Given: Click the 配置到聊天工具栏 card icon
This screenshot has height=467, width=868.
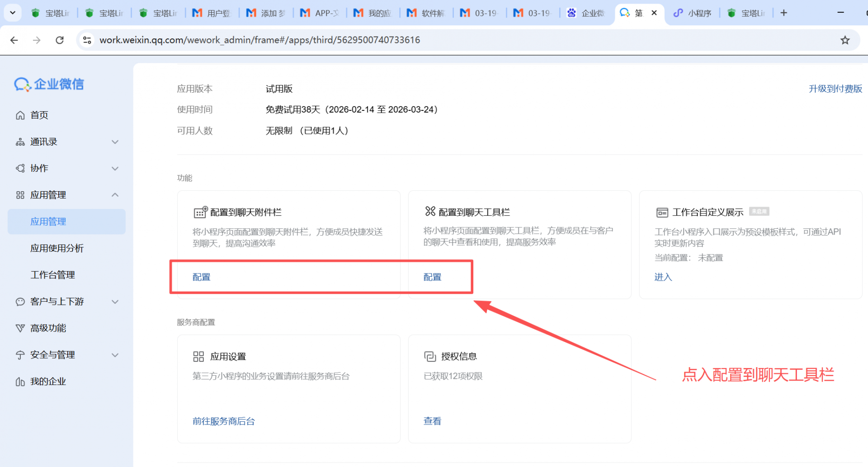Looking at the screenshot, I should (x=430, y=212).
